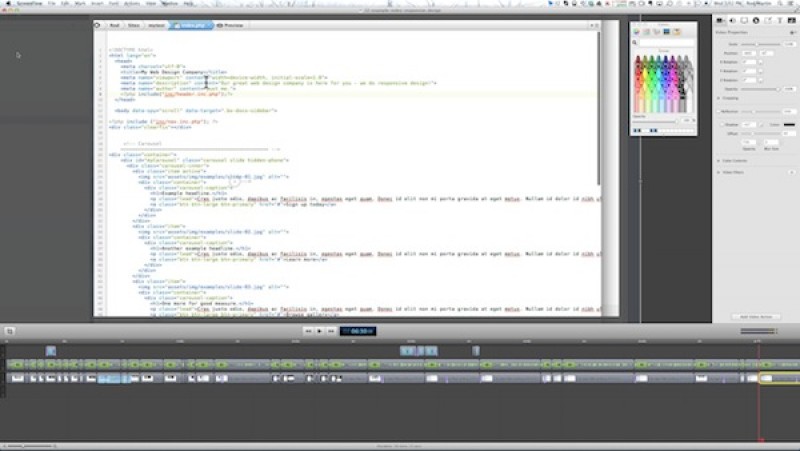Enable the Reflection checkbox
The image size is (800, 451).
[720, 113]
